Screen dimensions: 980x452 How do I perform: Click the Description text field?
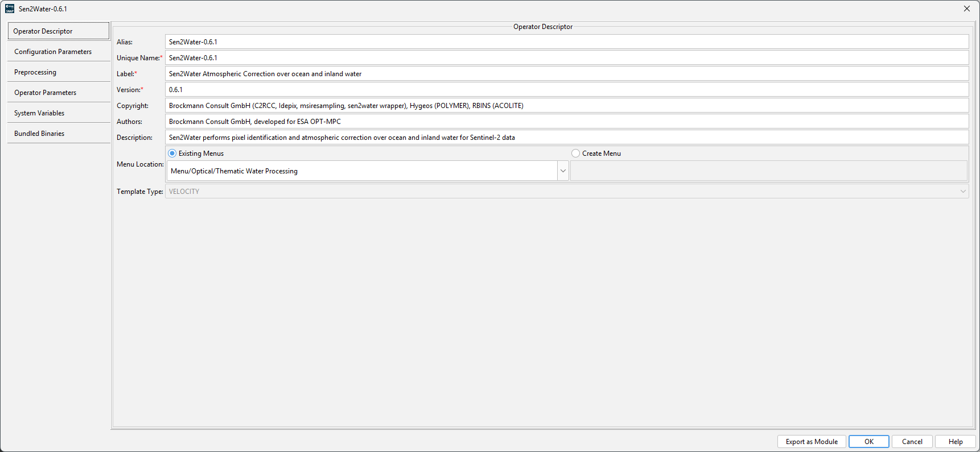566,138
